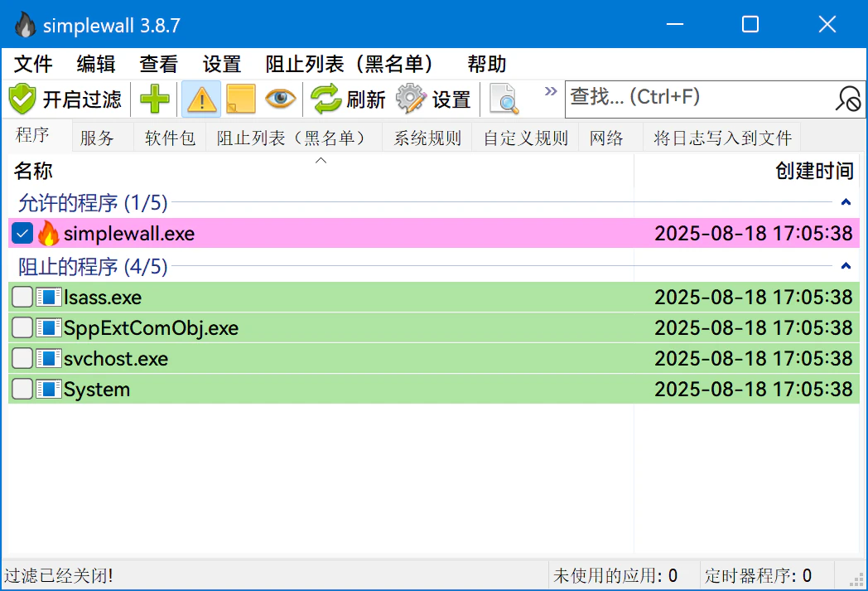Select the lsass.exe row name
This screenshot has height=591, width=868.
tap(103, 298)
